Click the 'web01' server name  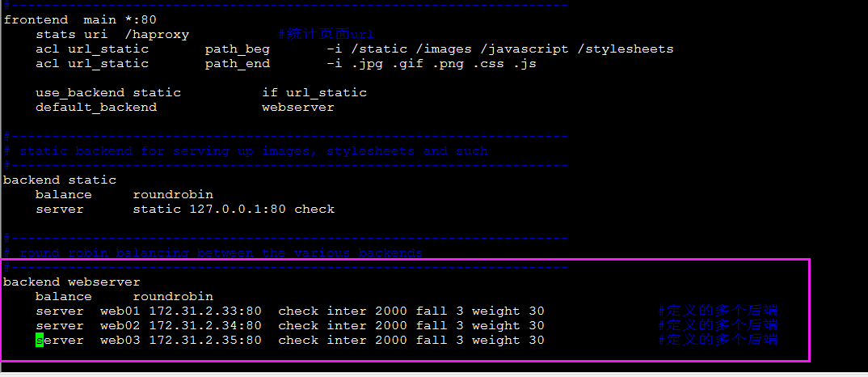click(x=120, y=311)
